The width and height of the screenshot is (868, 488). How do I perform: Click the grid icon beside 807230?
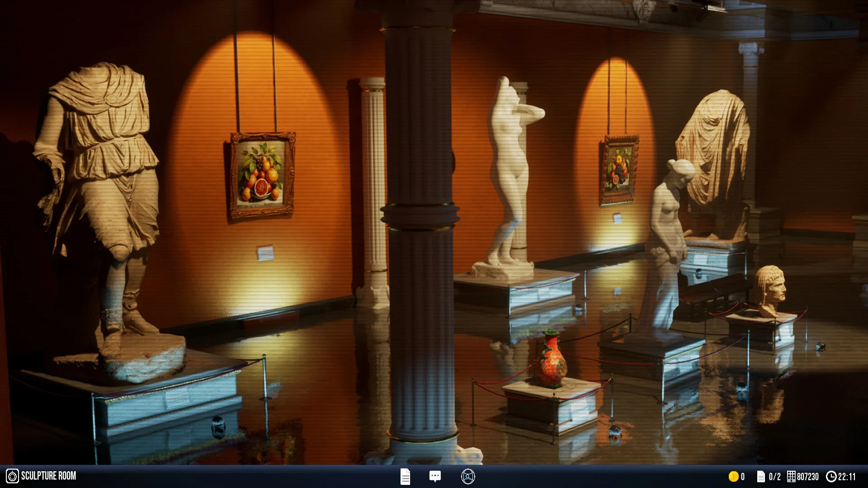click(791, 476)
